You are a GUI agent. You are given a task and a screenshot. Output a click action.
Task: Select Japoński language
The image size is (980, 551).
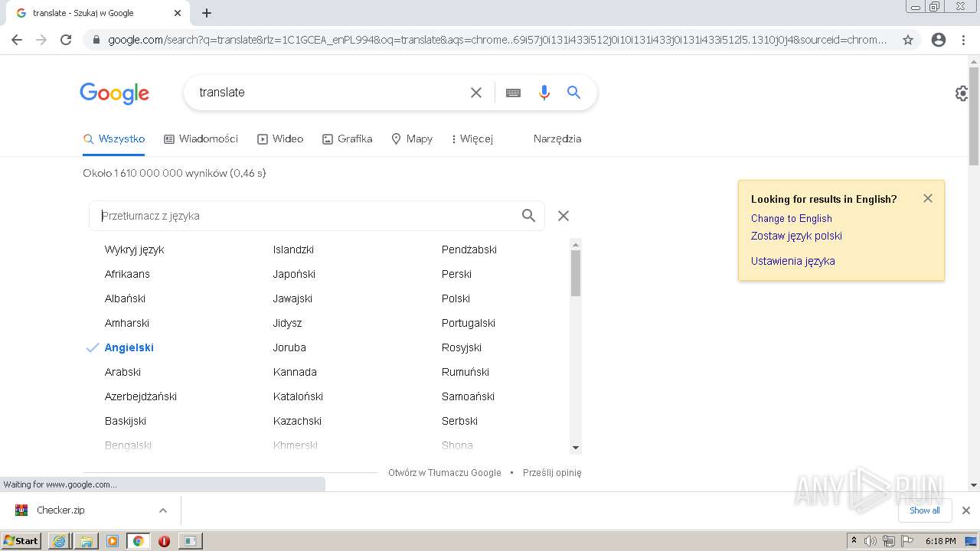tap(294, 274)
